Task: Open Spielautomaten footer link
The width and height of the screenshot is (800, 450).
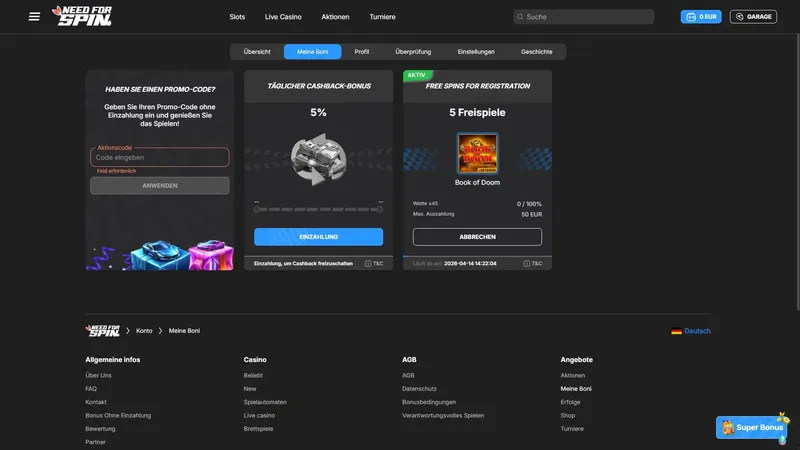Action: [265, 402]
